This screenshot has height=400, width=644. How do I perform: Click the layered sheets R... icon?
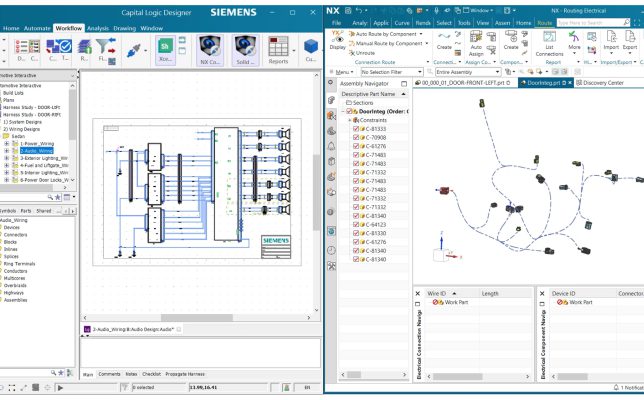pos(84,50)
